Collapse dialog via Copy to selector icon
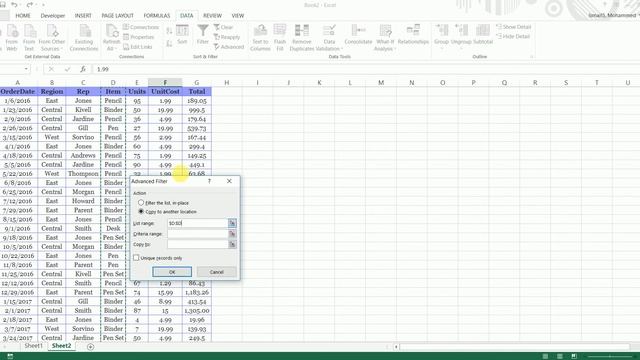Viewport: 640px width, 360px height. [x=232, y=244]
